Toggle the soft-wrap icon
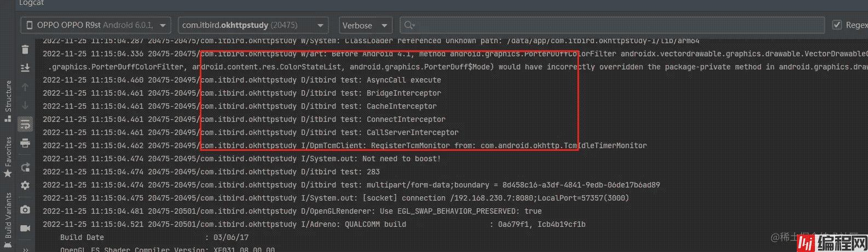The image size is (868, 252). click(x=25, y=125)
